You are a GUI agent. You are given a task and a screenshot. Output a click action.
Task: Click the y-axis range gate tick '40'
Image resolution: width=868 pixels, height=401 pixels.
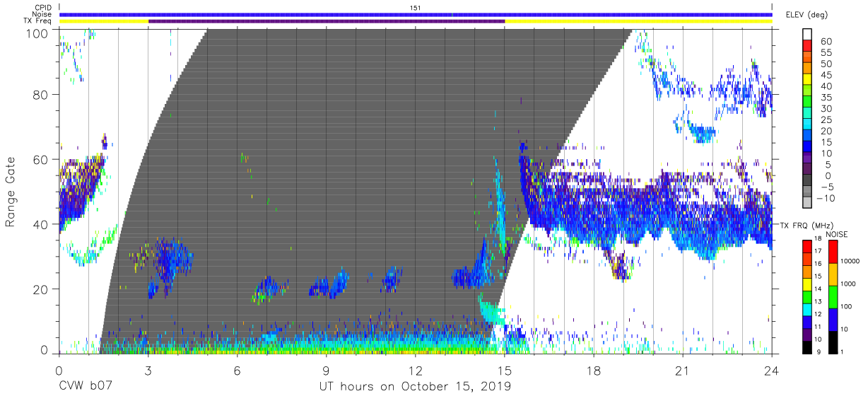pyautogui.click(x=42, y=224)
